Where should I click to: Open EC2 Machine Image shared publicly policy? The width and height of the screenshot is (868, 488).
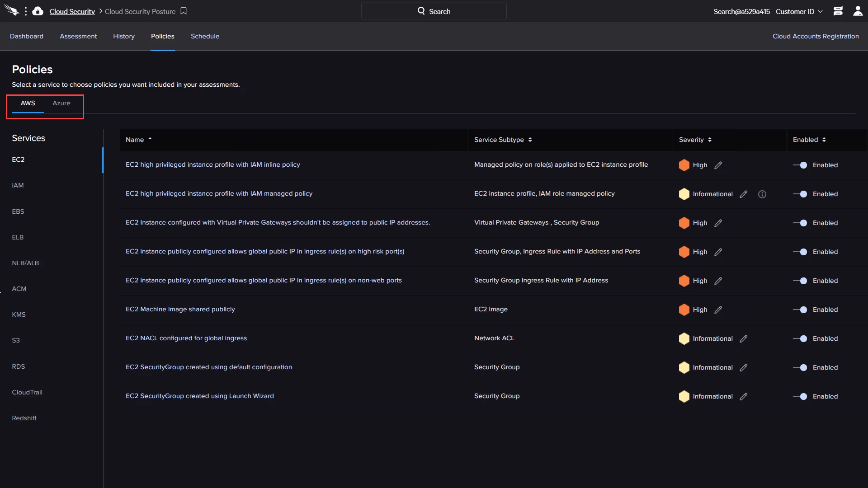pos(180,309)
